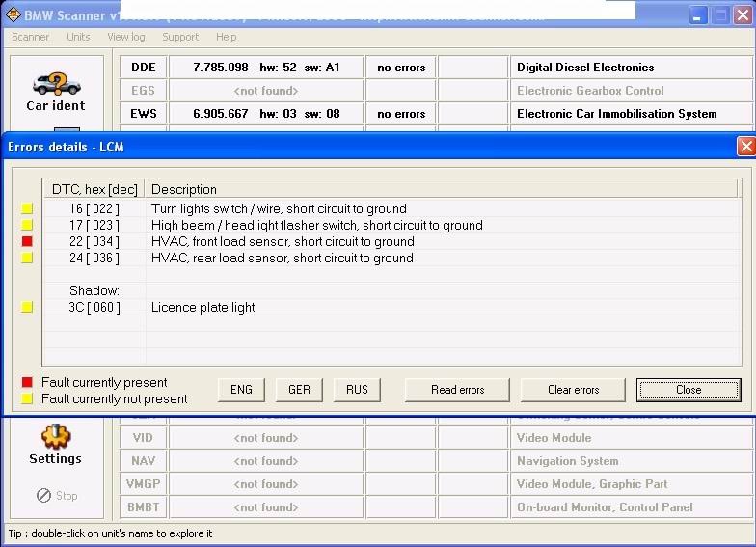Click shadow DTC code 3C [ 060 ]
The image size is (756, 547).
click(94, 307)
